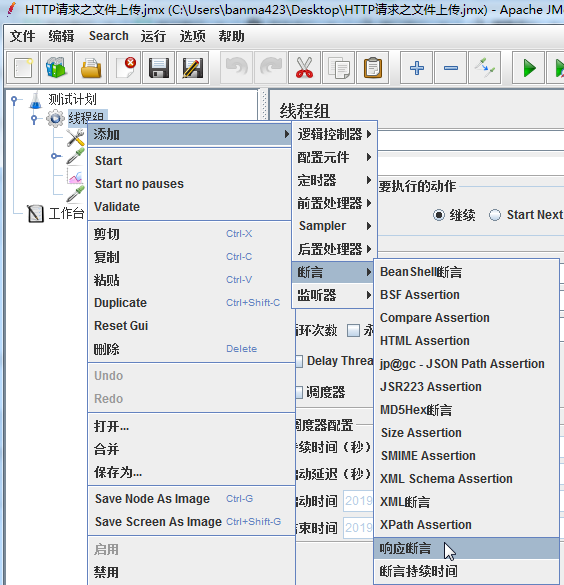The width and height of the screenshot is (564, 585).
Task: Click Duplicate in the context menu
Action: [189, 303]
